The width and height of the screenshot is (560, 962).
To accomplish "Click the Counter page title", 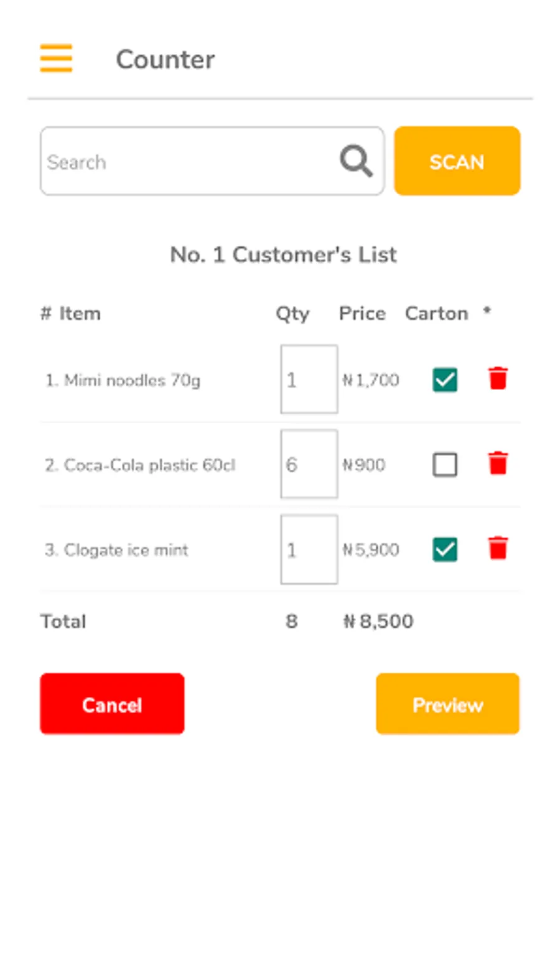I will [166, 60].
